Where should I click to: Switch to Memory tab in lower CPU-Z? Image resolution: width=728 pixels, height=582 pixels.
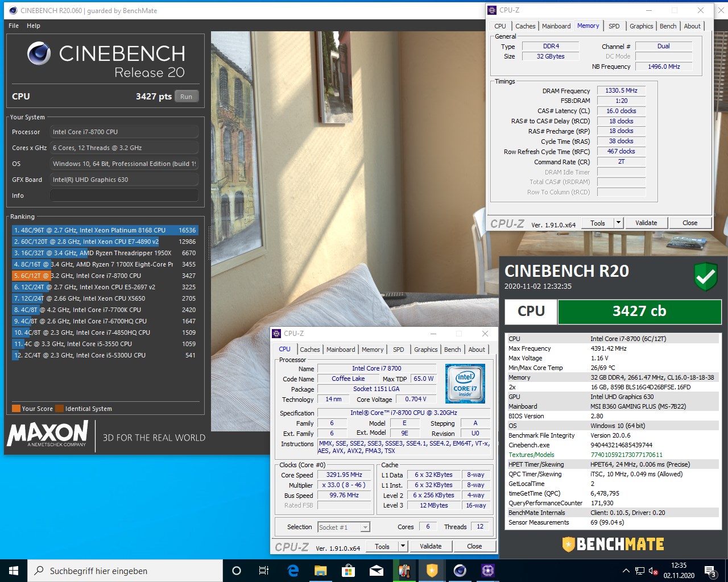point(373,350)
